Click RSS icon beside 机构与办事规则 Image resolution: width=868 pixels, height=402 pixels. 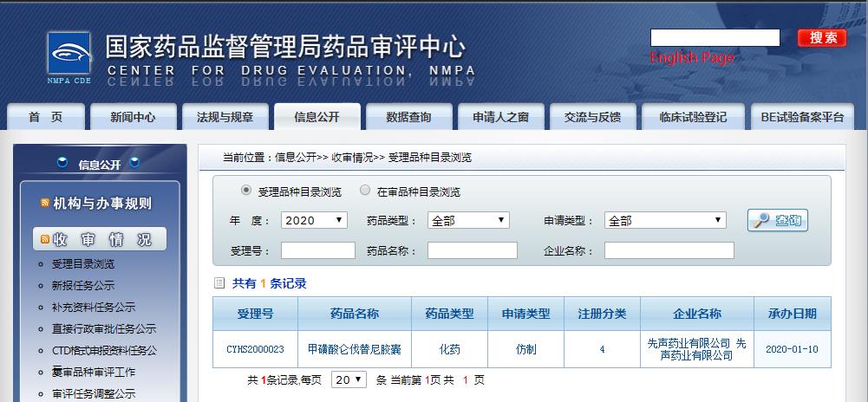45,204
